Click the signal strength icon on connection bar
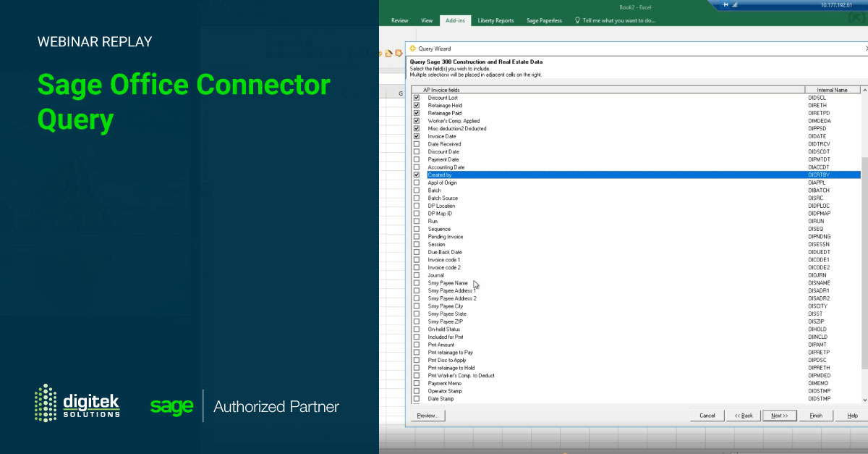Screen dimensions: 868x454 736,4
